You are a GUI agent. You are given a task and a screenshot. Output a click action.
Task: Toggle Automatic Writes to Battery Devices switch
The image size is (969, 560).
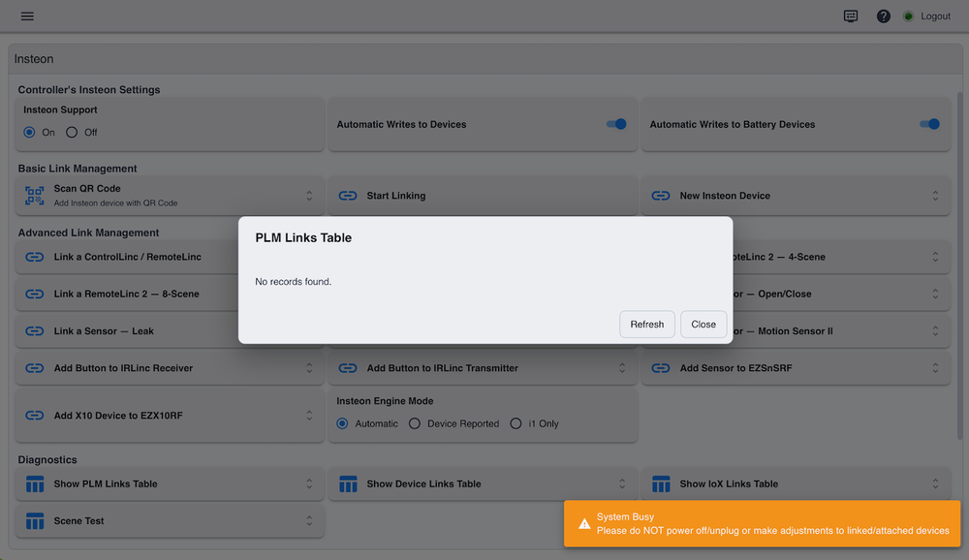coord(929,124)
